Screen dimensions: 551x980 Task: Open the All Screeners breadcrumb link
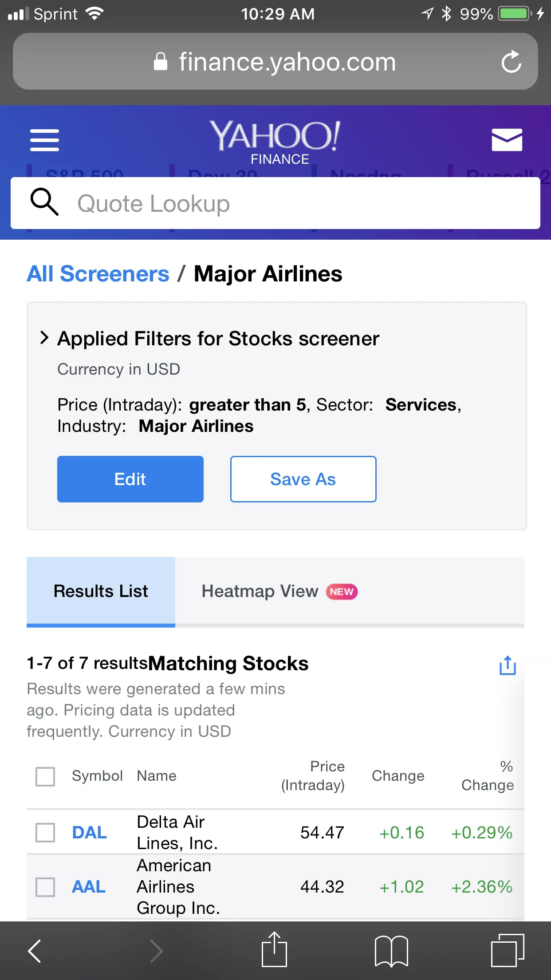coord(98,274)
